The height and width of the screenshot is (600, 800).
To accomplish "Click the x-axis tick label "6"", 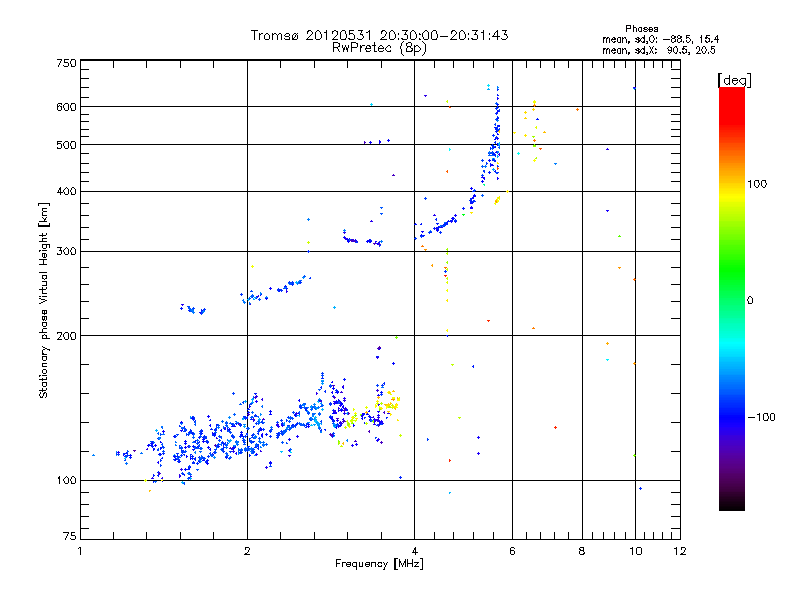I will tap(512, 552).
